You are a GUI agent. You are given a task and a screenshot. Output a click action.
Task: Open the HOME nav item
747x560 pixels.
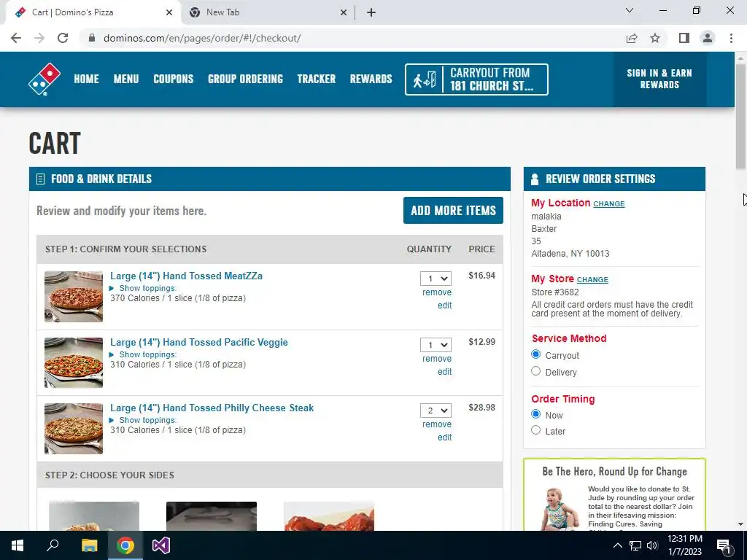point(86,79)
